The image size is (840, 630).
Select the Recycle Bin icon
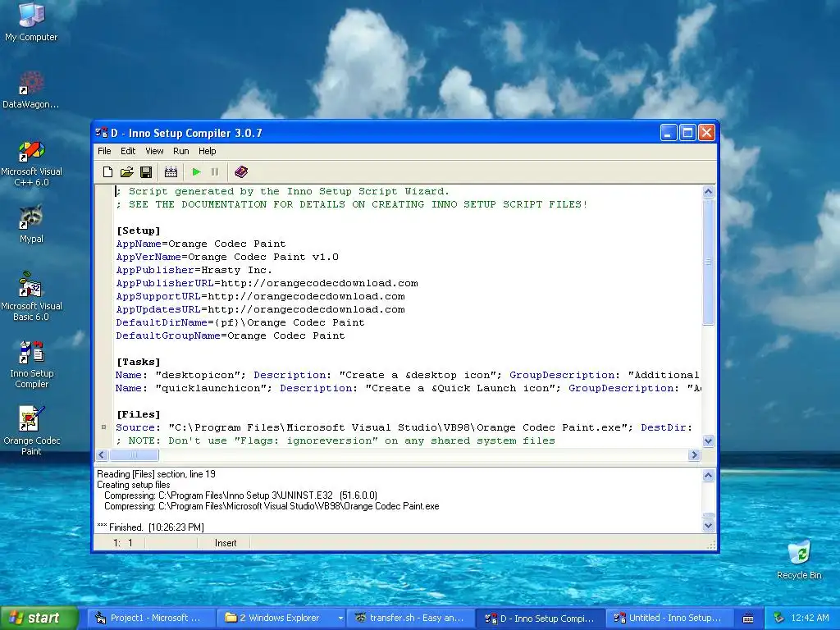click(799, 559)
